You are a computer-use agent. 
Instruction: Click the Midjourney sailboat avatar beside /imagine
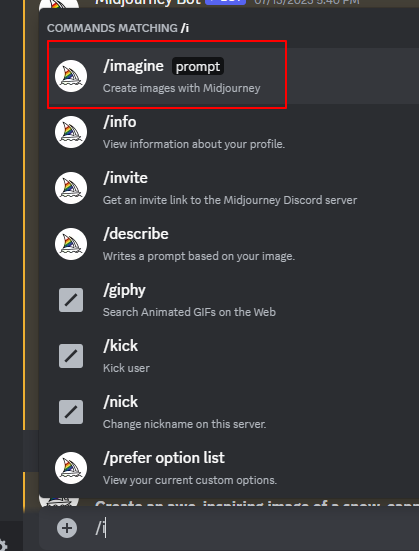(x=71, y=76)
